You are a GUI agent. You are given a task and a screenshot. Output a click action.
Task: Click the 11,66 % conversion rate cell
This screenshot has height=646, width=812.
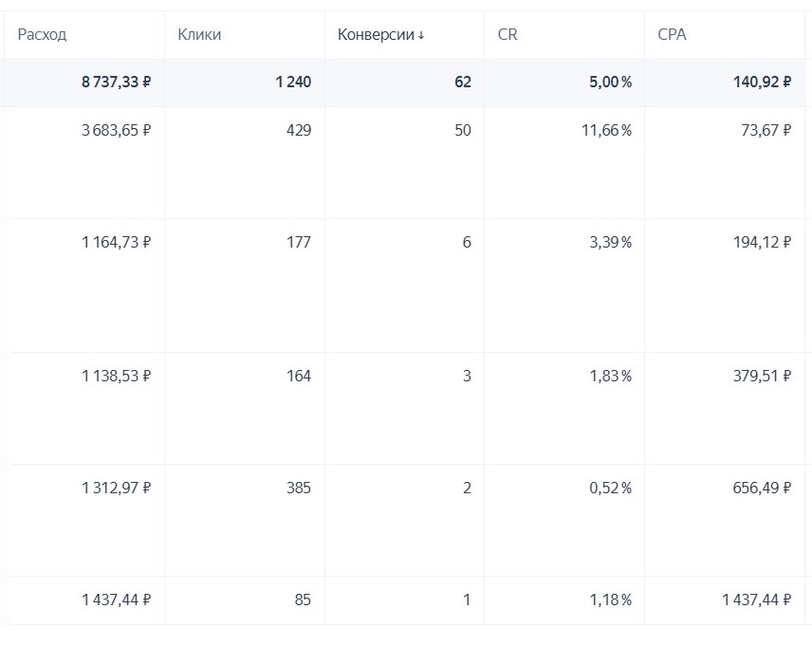tap(606, 130)
